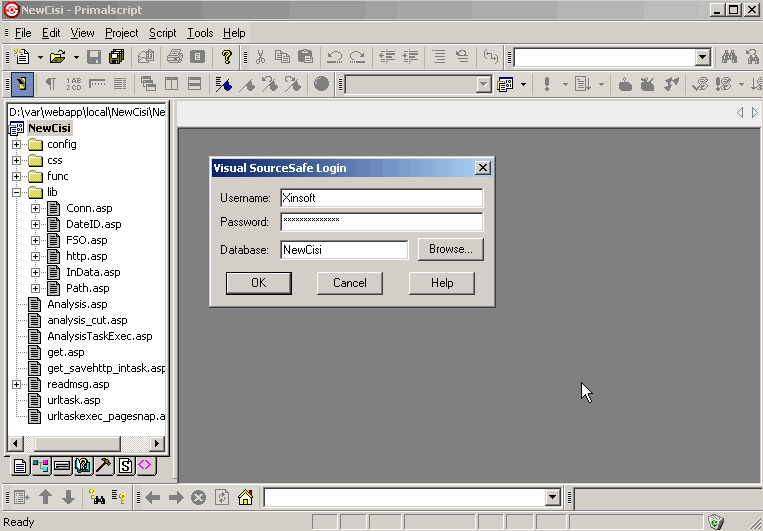Click the Save diskette icon

click(94, 57)
